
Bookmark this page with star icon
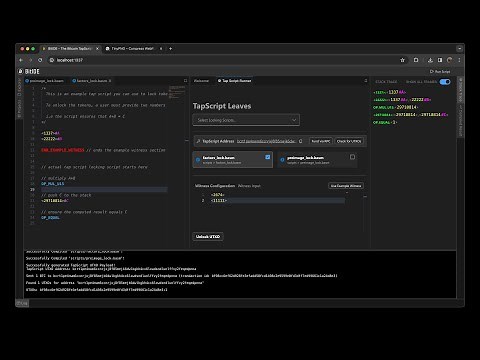coord(402,60)
